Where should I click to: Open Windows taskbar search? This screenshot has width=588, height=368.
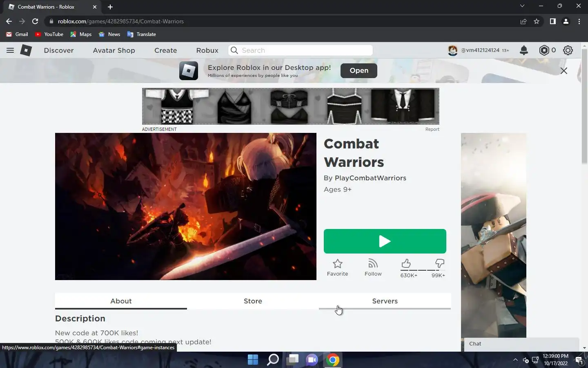pyautogui.click(x=273, y=360)
